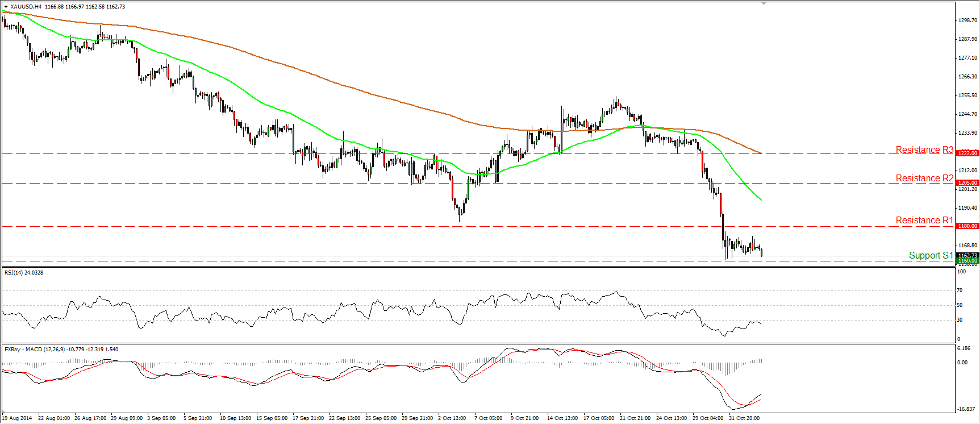The height and width of the screenshot is (424, 980).
Task: Click the 7 Oct 05:00 time label
Action: point(489,418)
